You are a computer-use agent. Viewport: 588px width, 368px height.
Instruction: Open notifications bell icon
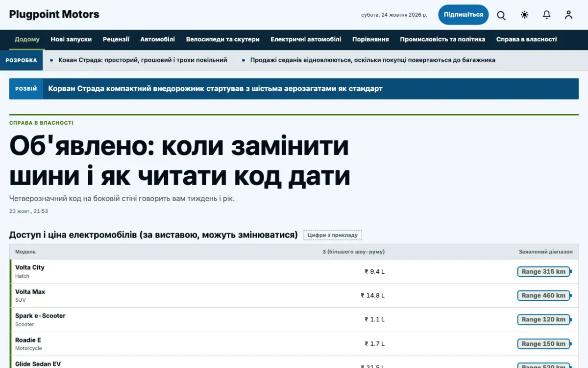point(546,15)
